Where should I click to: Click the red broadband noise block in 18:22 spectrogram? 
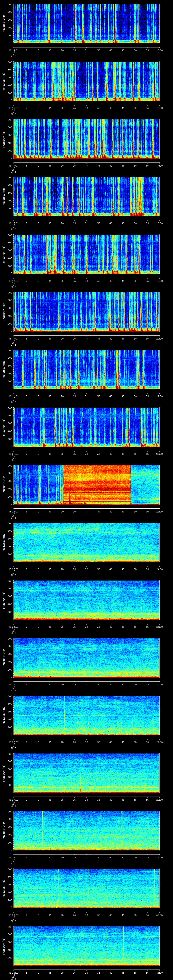[97, 484]
